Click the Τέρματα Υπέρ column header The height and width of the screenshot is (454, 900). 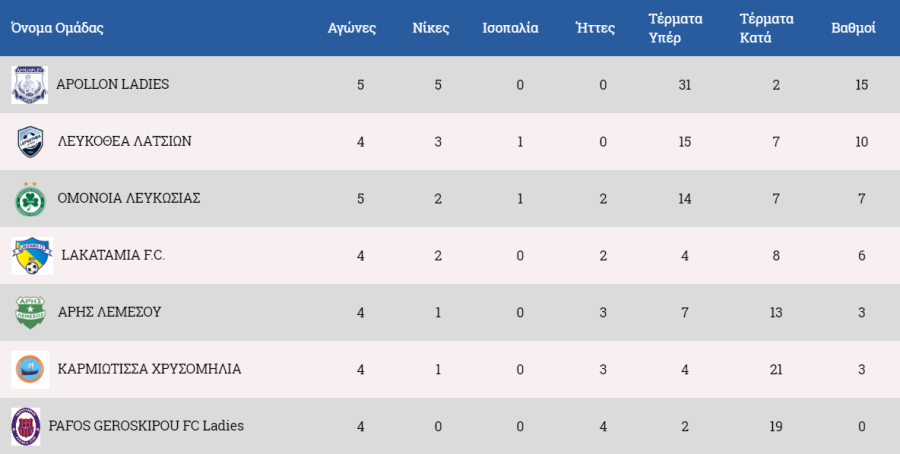click(676, 28)
